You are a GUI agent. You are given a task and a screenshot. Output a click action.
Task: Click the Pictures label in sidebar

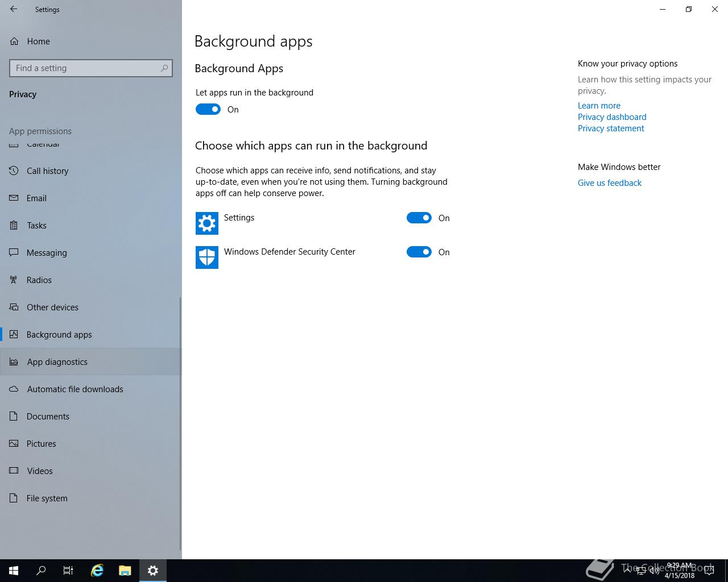42,443
